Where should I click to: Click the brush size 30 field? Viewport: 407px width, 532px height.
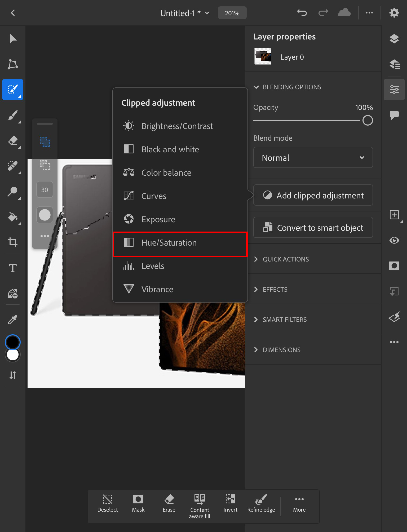point(45,190)
